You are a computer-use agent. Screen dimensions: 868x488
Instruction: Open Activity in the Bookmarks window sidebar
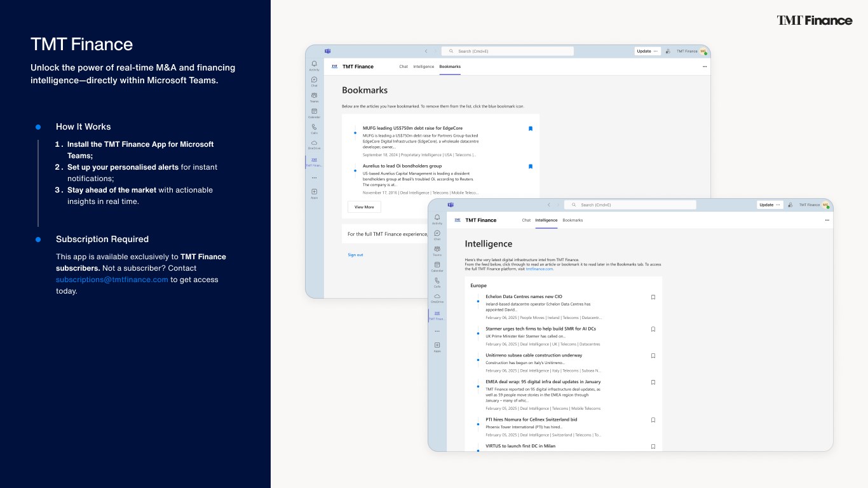point(314,65)
